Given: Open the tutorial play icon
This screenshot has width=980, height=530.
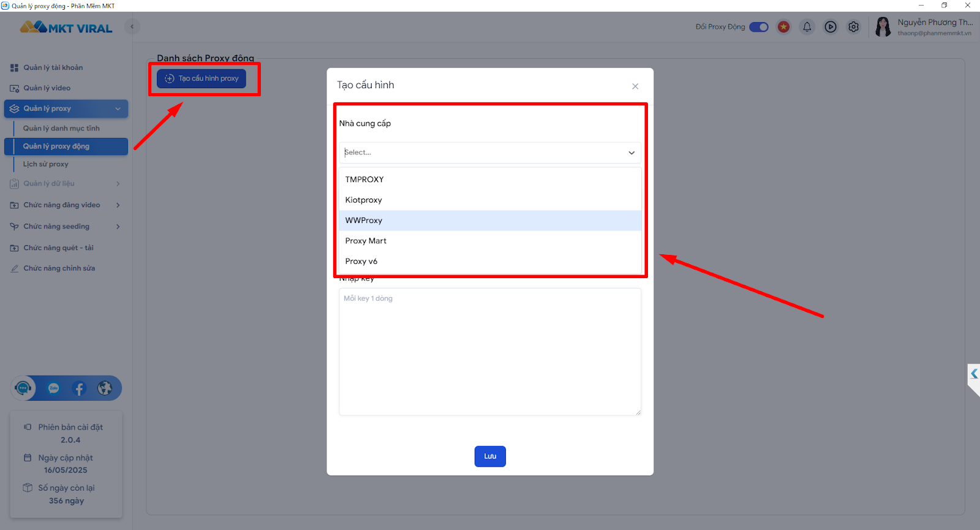Looking at the screenshot, I should tap(831, 27).
